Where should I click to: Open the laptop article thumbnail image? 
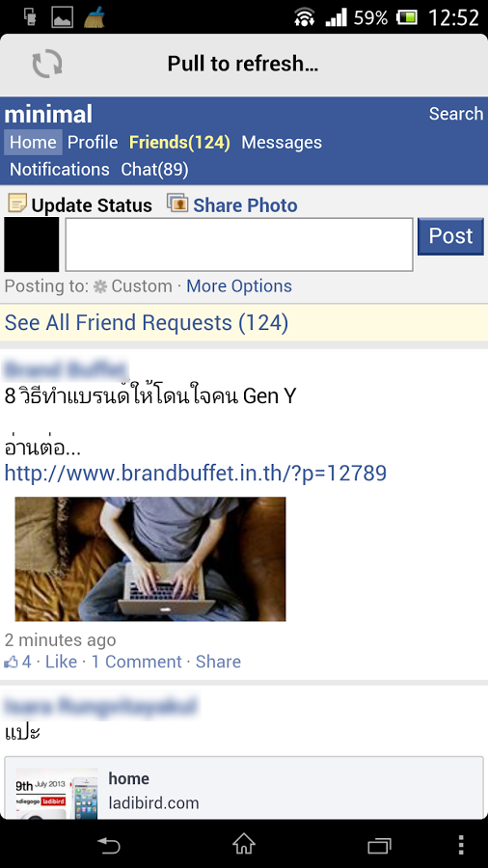[x=149, y=559]
